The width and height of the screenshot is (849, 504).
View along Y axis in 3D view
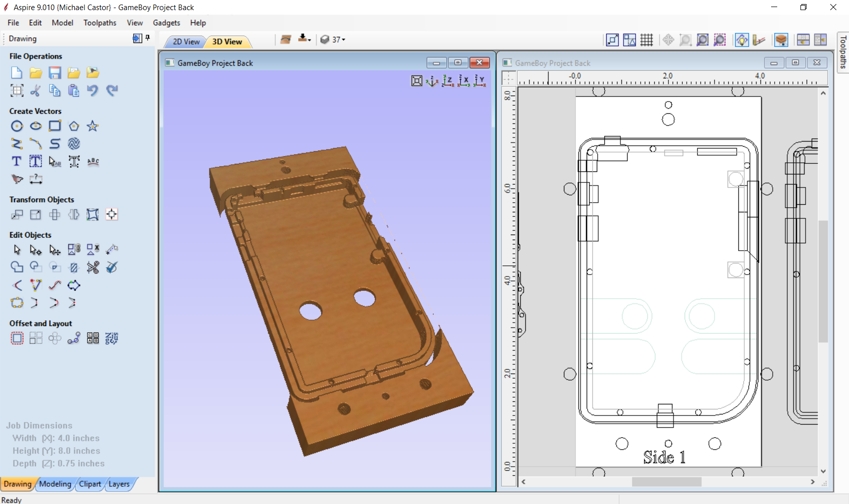click(x=479, y=81)
